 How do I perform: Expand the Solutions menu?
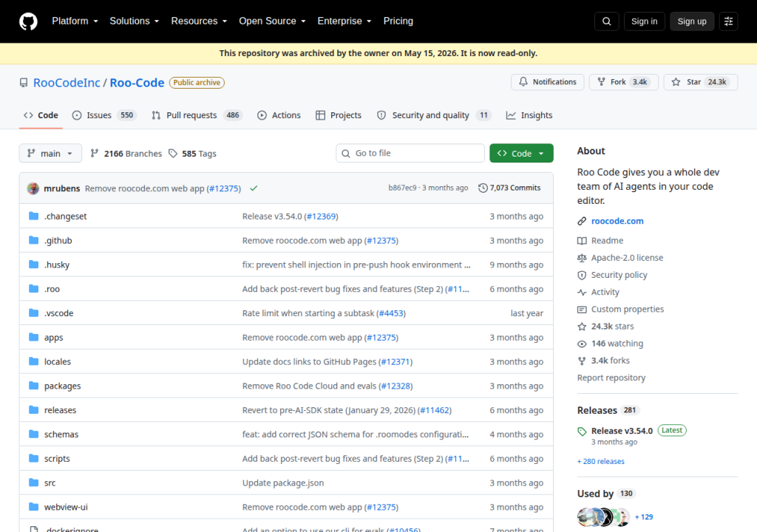(135, 21)
